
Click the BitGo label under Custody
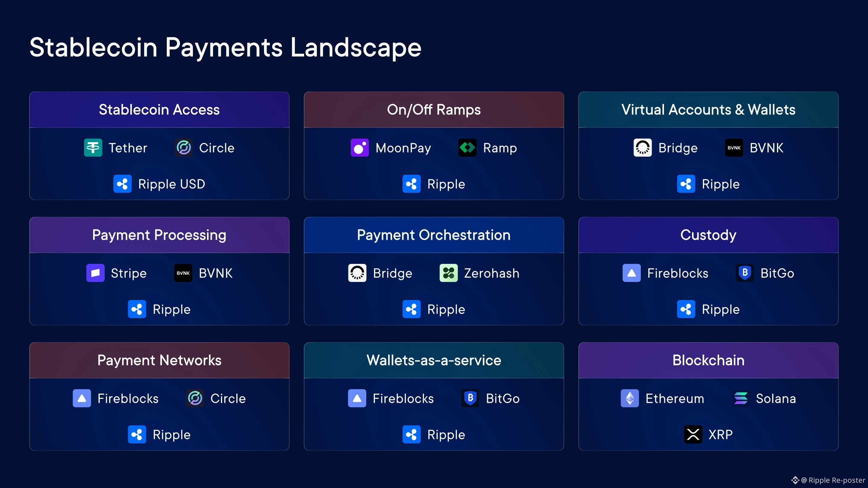777,273
